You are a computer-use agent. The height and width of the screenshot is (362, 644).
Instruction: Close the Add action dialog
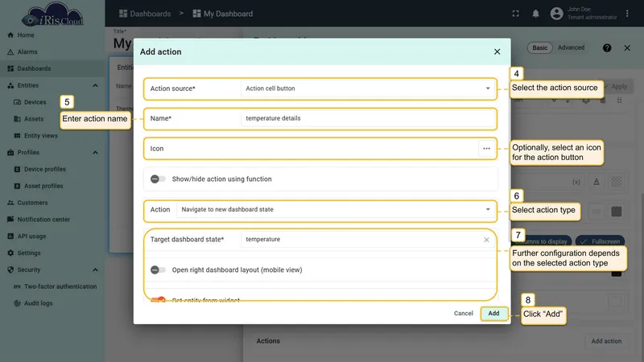click(x=497, y=51)
